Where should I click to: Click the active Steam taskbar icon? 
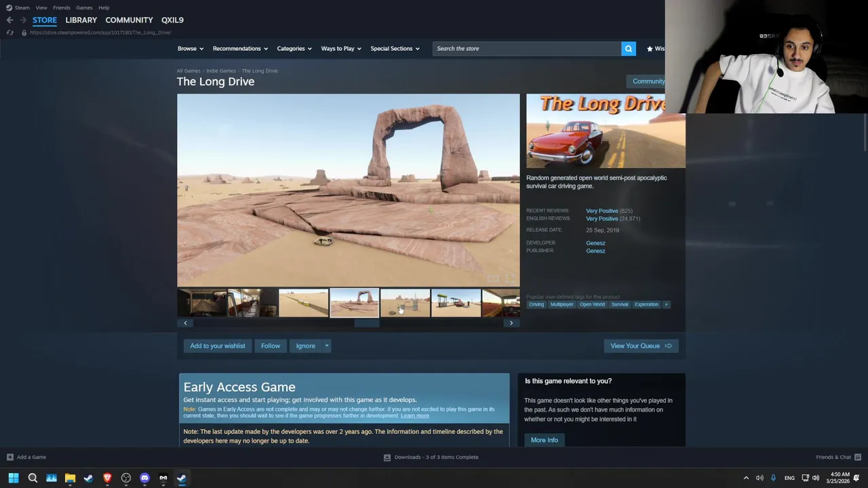[182, 478]
